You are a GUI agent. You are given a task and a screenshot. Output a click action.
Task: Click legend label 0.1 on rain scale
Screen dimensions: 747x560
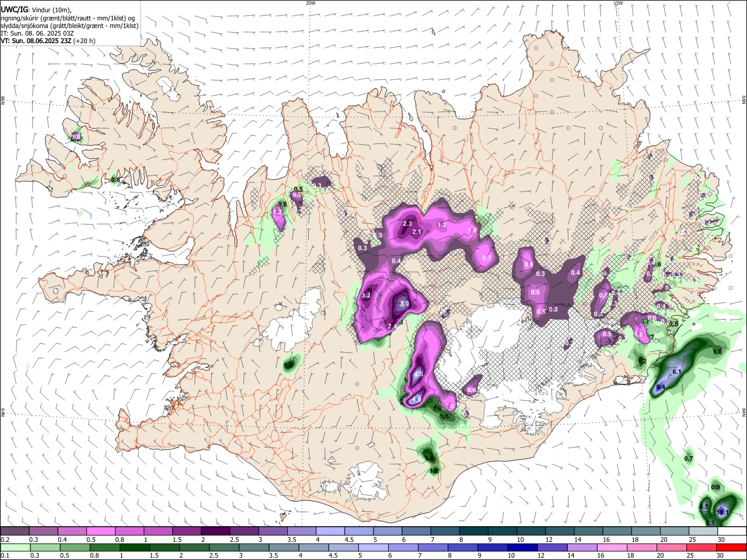5,555
